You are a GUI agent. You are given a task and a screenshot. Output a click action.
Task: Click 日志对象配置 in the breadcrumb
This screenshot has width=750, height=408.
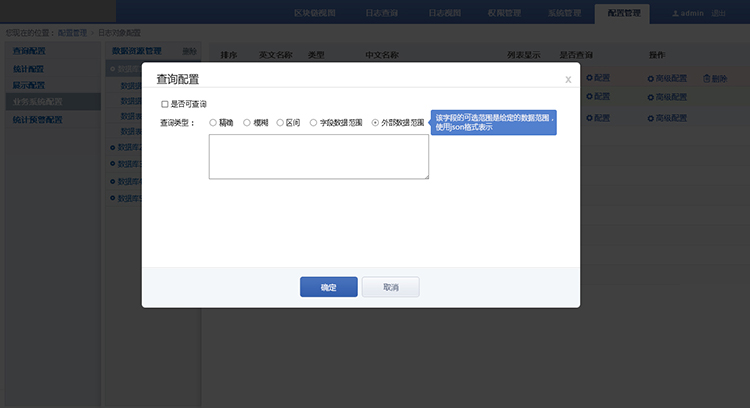pos(119,33)
